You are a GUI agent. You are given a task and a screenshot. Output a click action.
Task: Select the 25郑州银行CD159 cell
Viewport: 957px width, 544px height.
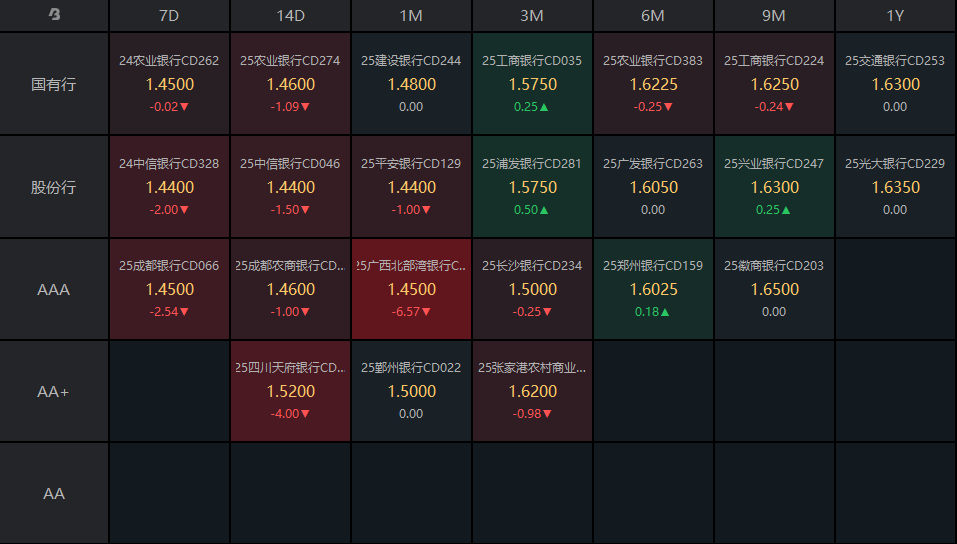click(x=653, y=289)
